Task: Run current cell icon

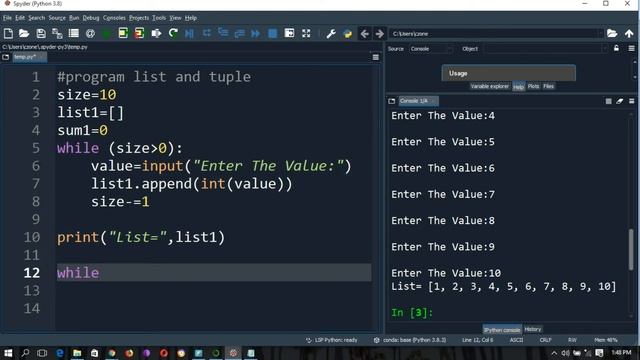Action: coord(123,33)
